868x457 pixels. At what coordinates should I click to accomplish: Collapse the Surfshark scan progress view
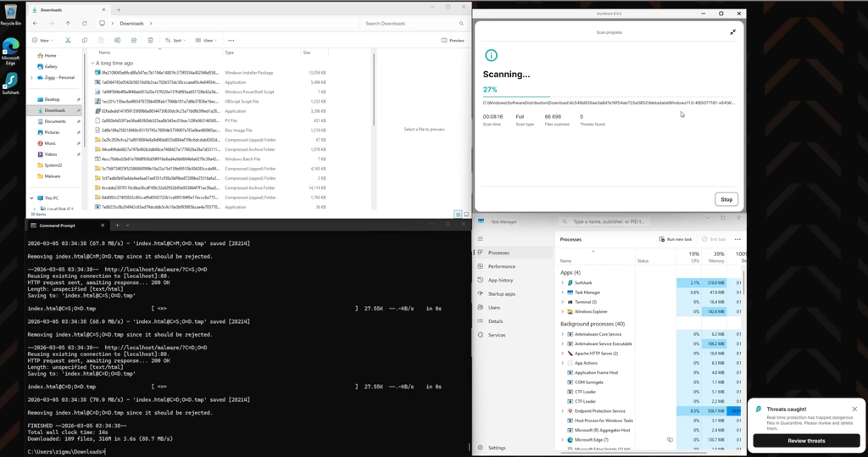[x=733, y=32]
